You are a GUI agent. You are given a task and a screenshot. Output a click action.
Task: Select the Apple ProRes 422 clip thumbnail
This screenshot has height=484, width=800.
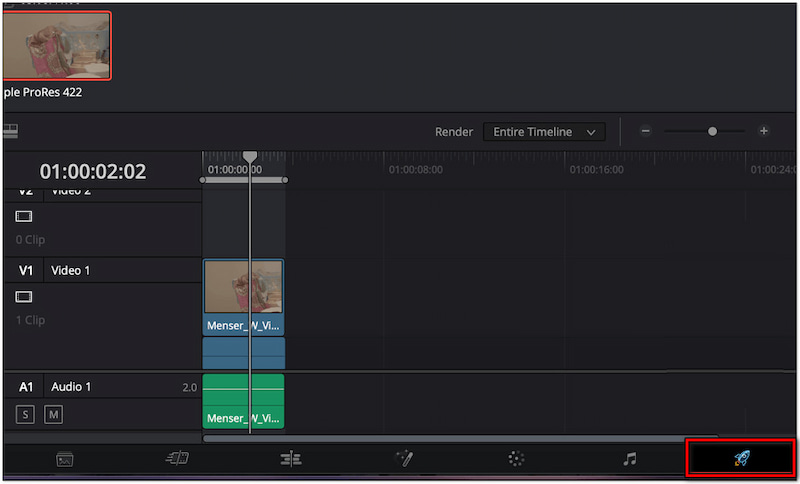click(56, 43)
